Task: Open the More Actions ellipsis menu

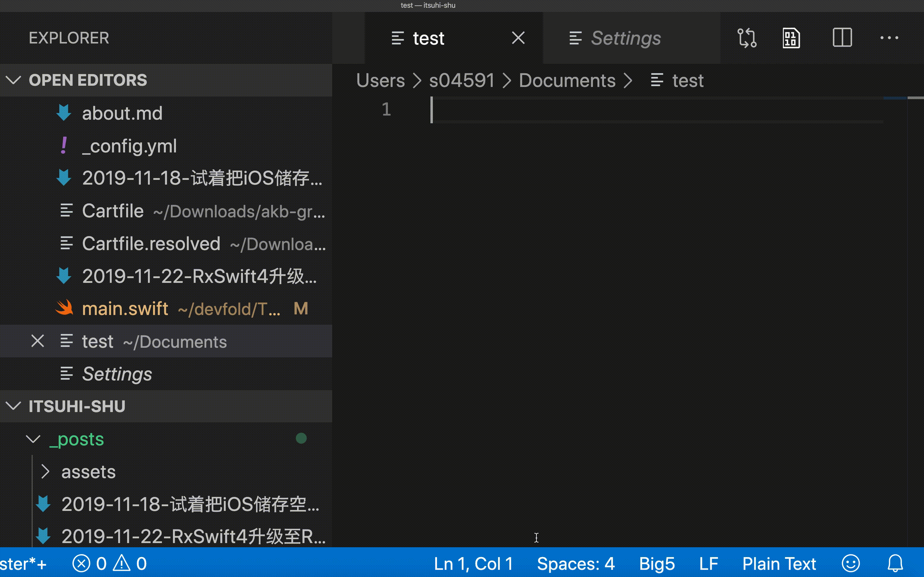Action: pos(889,38)
